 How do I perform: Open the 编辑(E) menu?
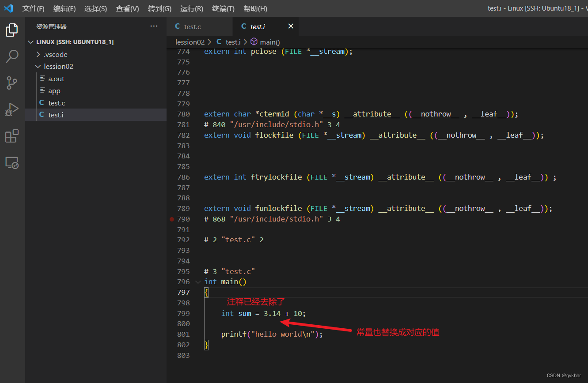click(64, 9)
